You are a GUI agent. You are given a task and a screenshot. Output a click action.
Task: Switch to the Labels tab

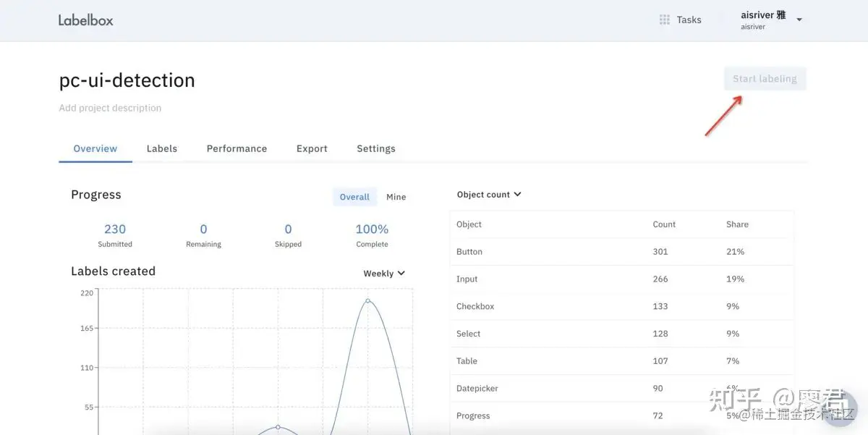click(162, 148)
